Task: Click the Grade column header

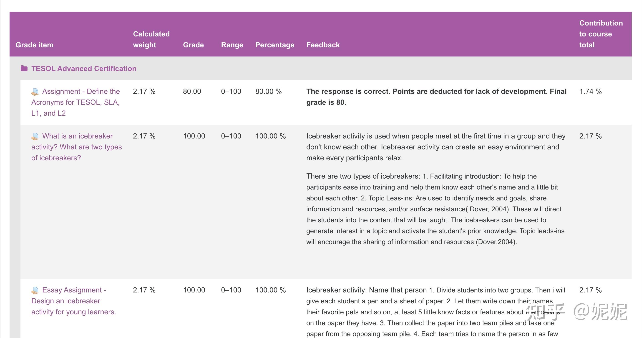Action: (193, 45)
